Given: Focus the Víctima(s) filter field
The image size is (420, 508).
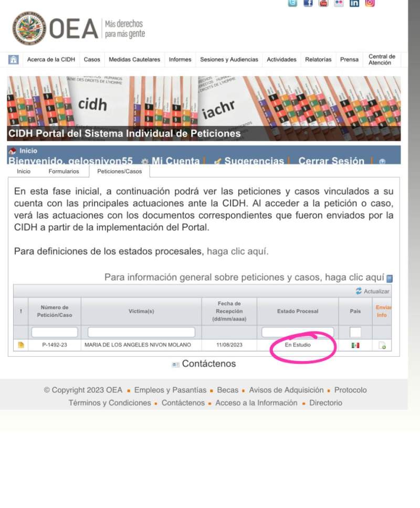Looking at the screenshot, I should click(x=141, y=332).
